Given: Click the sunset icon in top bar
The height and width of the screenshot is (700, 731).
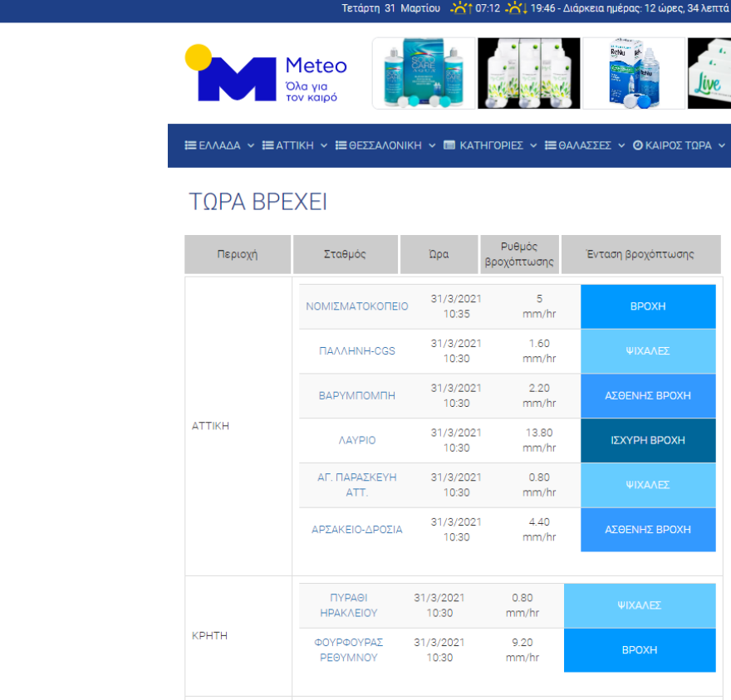Looking at the screenshot, I should pyautogui.click(x=516, y=8).
